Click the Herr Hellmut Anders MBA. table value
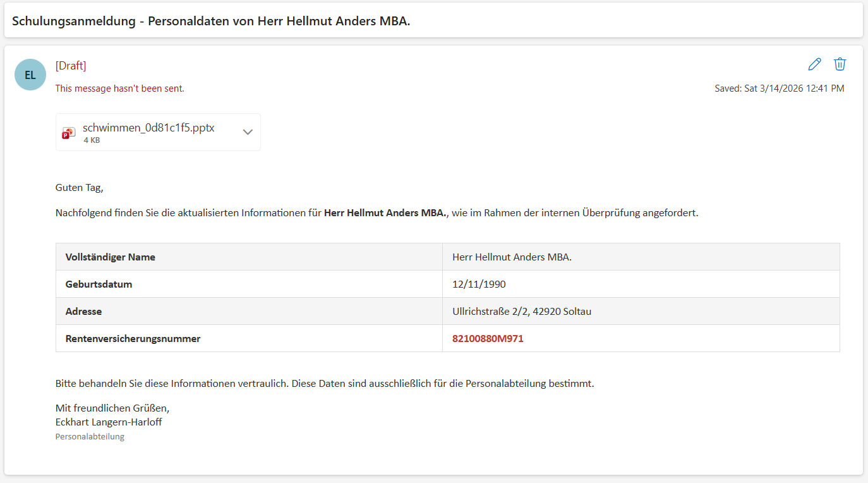This screenshot has height=483, width=868. 512,257
